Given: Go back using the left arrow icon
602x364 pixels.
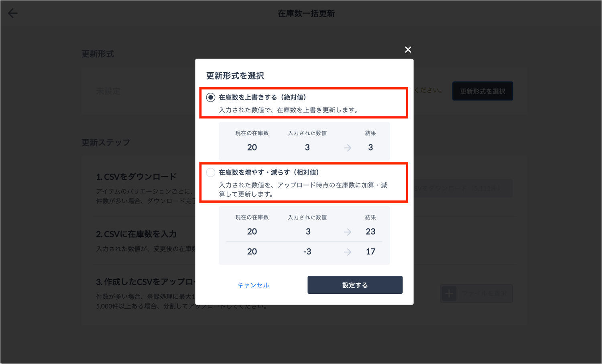Looking at the screenshot, I should (x=13, y=13).
